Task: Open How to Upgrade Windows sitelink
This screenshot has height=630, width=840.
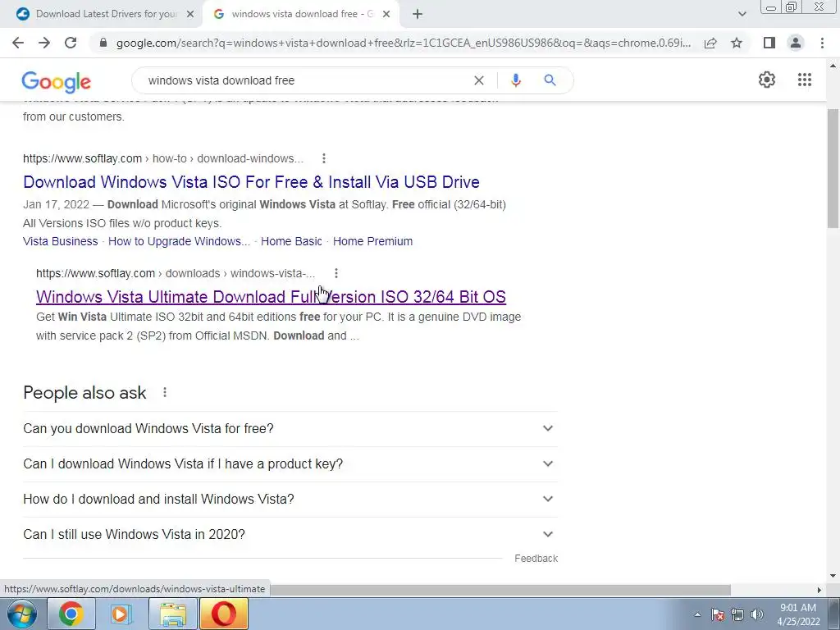Action: click(179, 242)
